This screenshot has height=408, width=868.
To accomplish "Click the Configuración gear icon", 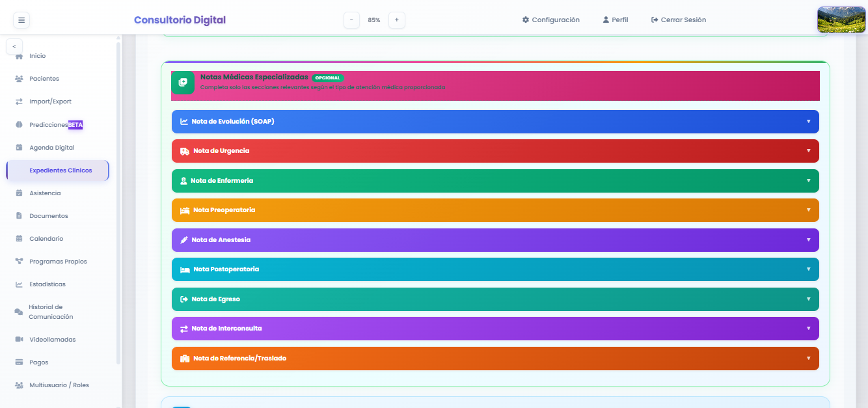I will tap(526, 20).
